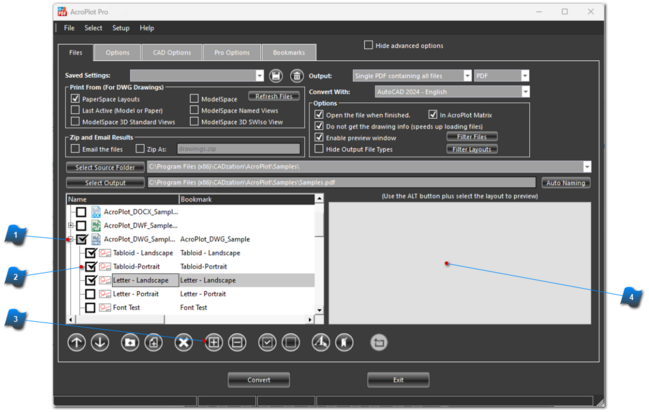This screenshot has height=412, width=649.
Task: Open the Setup menu
Action: click(121, 28)
